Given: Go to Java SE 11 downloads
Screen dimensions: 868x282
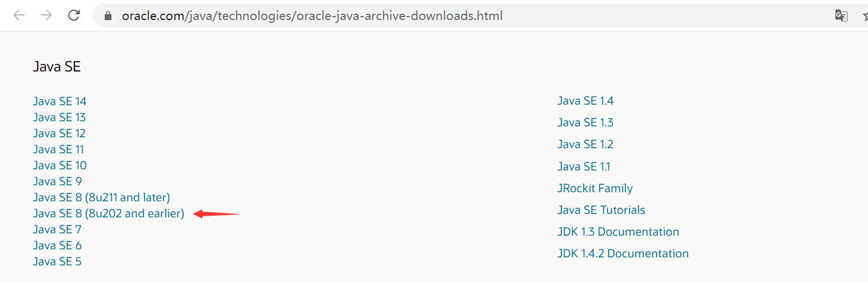Looking at the screenshot, I should (58, 149).
